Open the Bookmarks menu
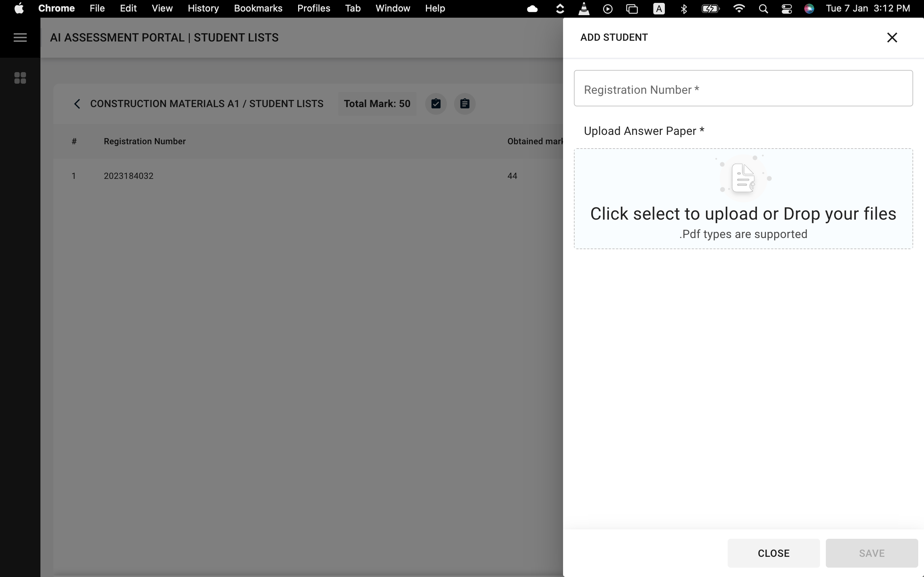Viewport: 924px width, 577px height. coord(258,8)
